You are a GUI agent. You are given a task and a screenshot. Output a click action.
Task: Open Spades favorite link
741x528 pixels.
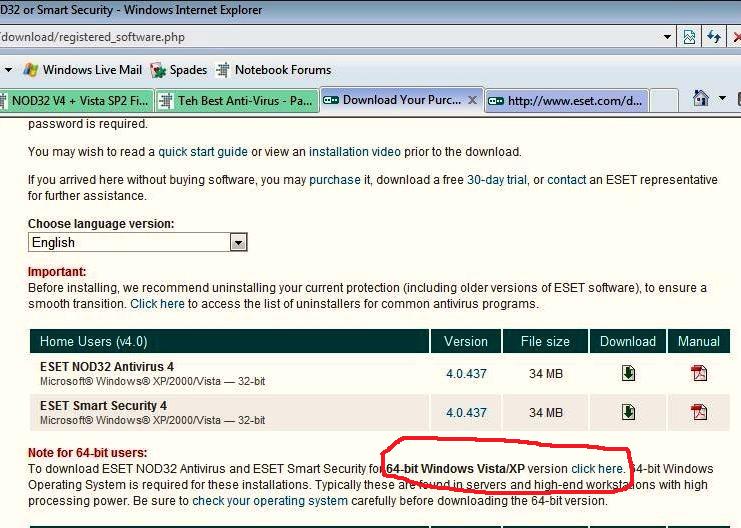[179, 70]
